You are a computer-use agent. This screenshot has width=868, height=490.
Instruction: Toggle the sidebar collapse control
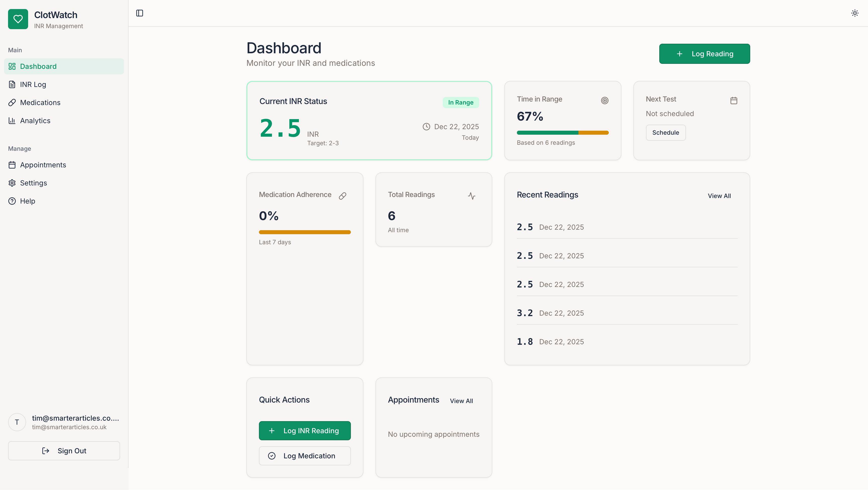click(x=139, y=13)
